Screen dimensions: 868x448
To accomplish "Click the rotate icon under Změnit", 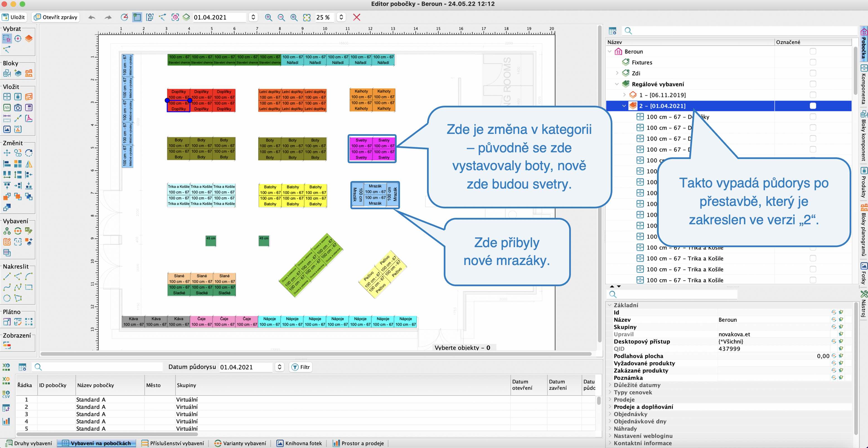I will pos(29,153).
